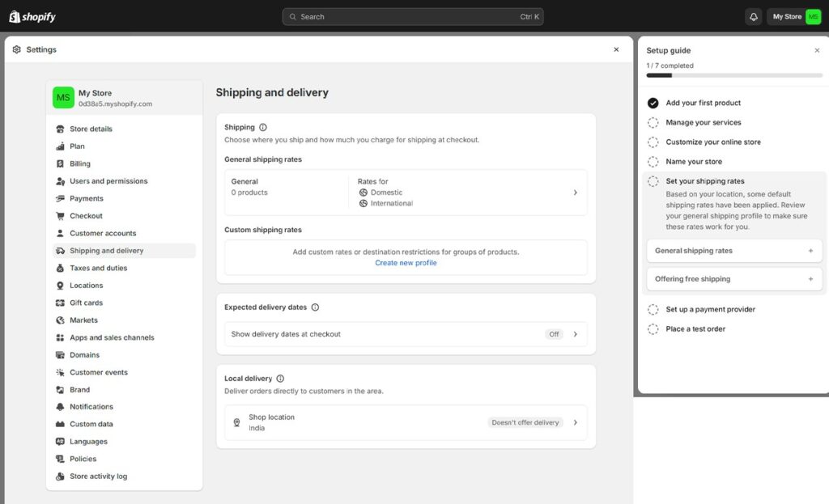Show info tooltip for Expected delivery dates
The width and height of the screenshot is (829, 504).
click(x=315, y=307)
